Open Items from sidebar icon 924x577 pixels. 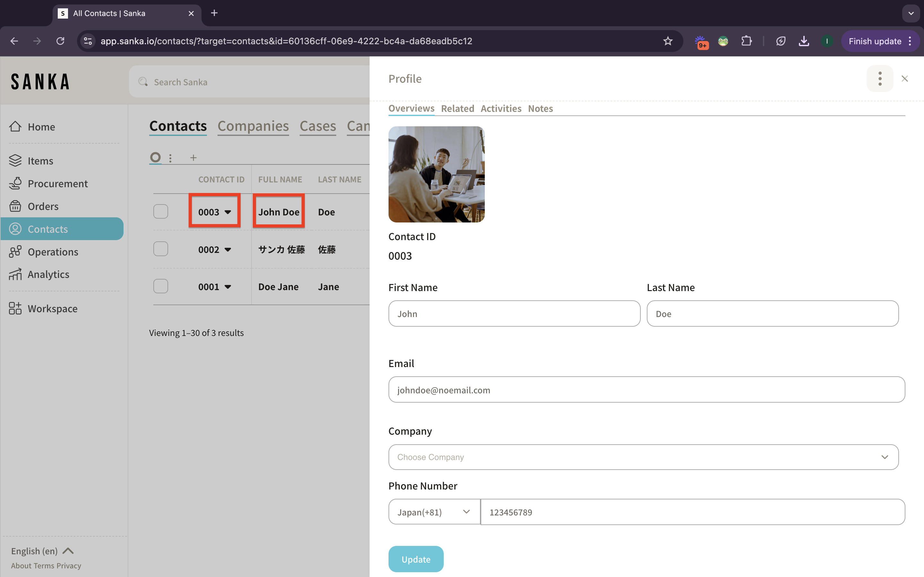[x=15, y=161]
